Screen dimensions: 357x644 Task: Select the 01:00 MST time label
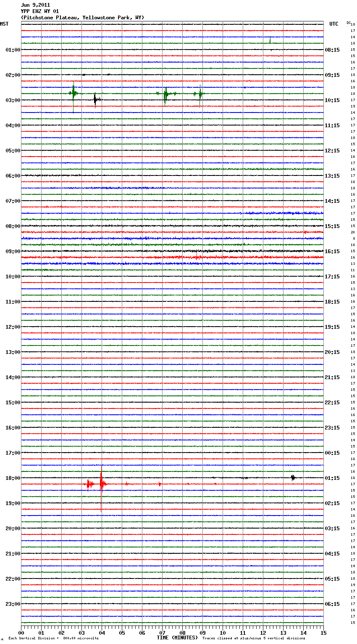click(13, 50)
